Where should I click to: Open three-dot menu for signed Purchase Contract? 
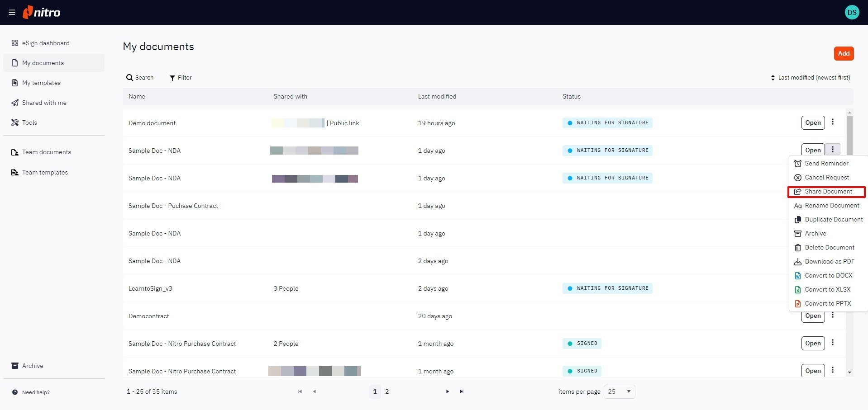(832, 343)
